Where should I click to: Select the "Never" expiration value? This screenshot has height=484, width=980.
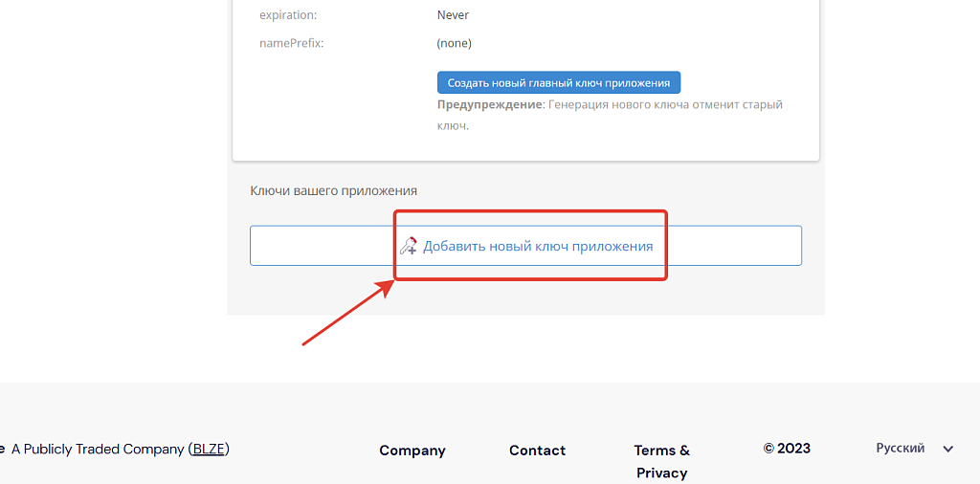click(x=453, y=15)
